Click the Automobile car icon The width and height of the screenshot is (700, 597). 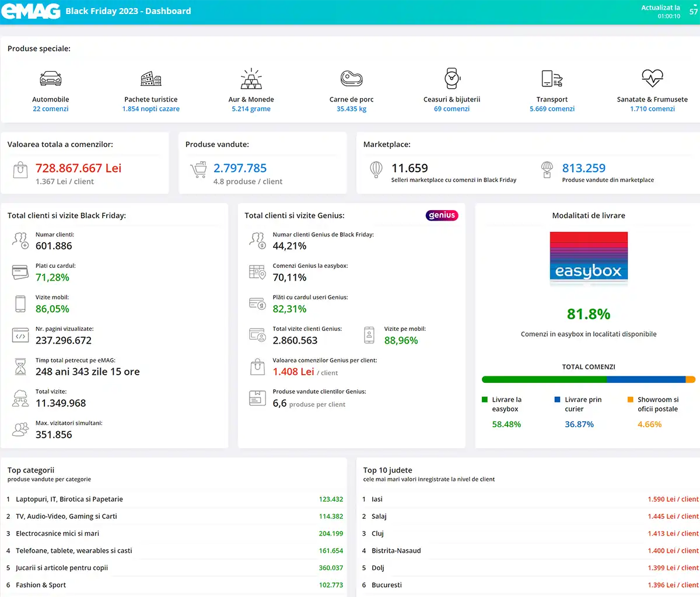[51, 78]
